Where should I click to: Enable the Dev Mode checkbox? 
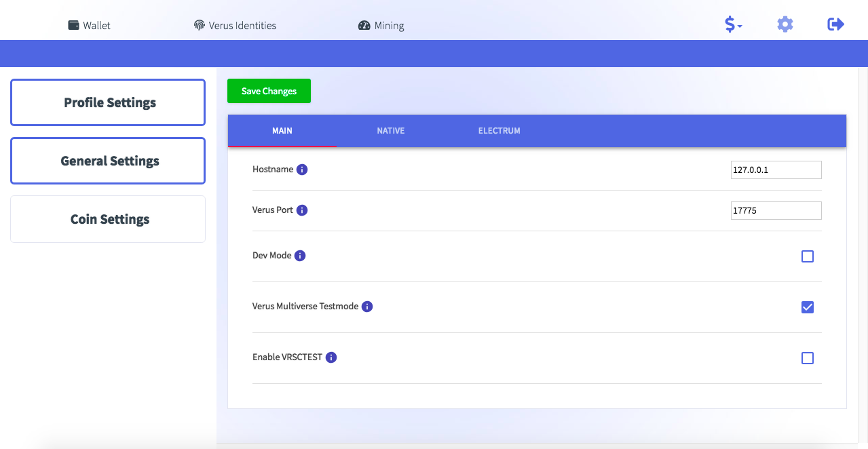coord(808,256)
